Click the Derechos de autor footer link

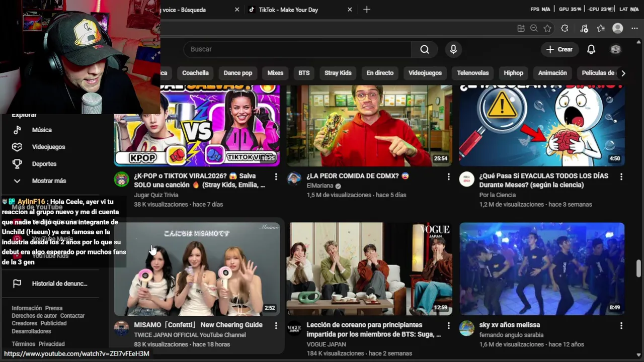[34, 316]
